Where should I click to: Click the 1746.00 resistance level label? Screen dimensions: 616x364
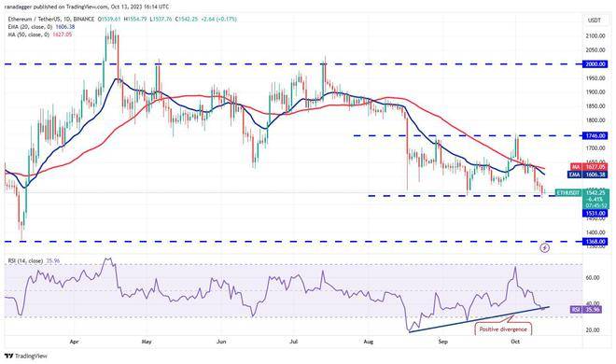point(595,136)
